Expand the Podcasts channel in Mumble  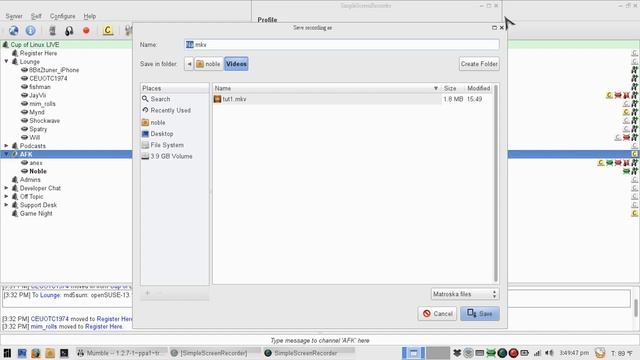tap(7, 146)
